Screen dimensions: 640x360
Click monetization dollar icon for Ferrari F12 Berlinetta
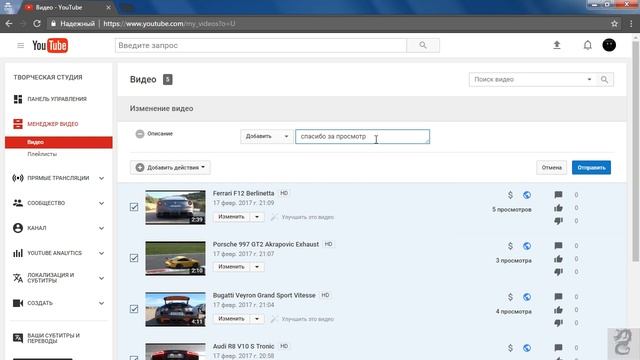point(510,195)
